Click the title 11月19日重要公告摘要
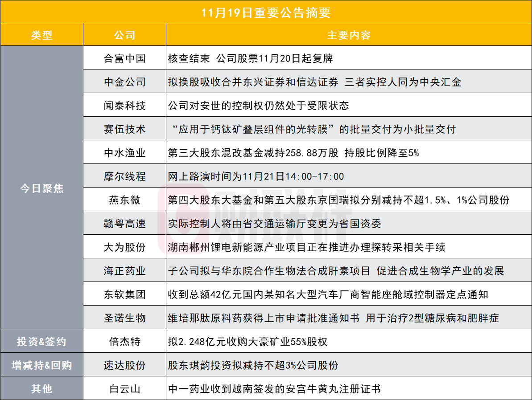The width and height of the screenshot is (532, 400). pyautogui.click(x=266, y=12)
